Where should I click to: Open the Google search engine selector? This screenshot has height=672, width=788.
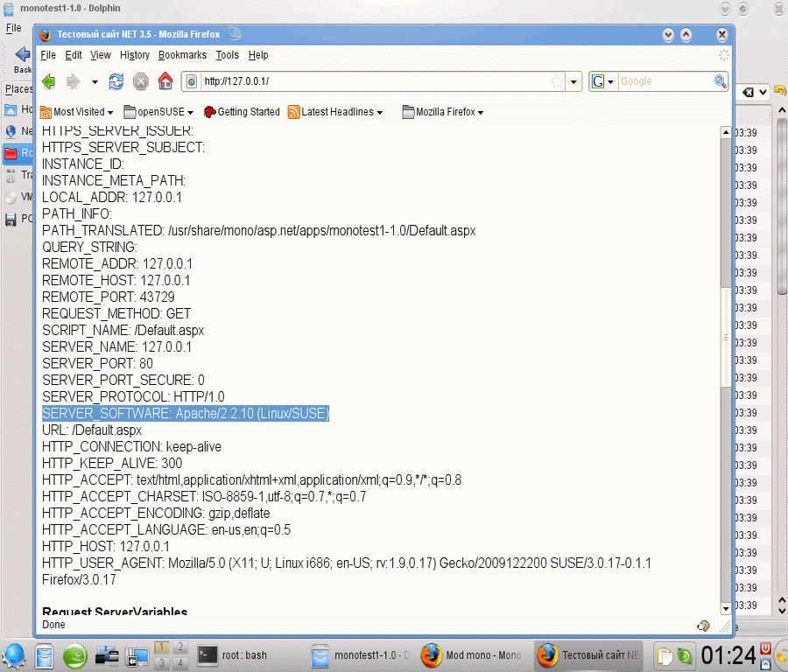603,81
